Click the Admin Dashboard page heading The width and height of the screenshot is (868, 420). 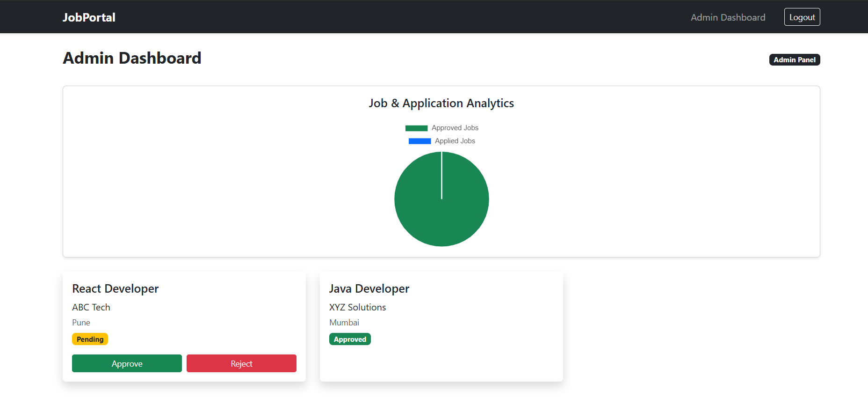pos(132,58)
